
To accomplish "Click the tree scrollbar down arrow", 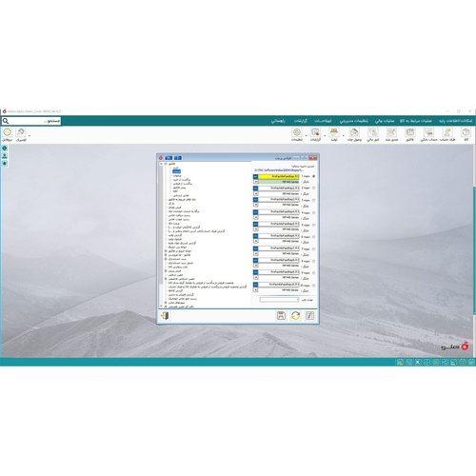I will click(161, 307).
